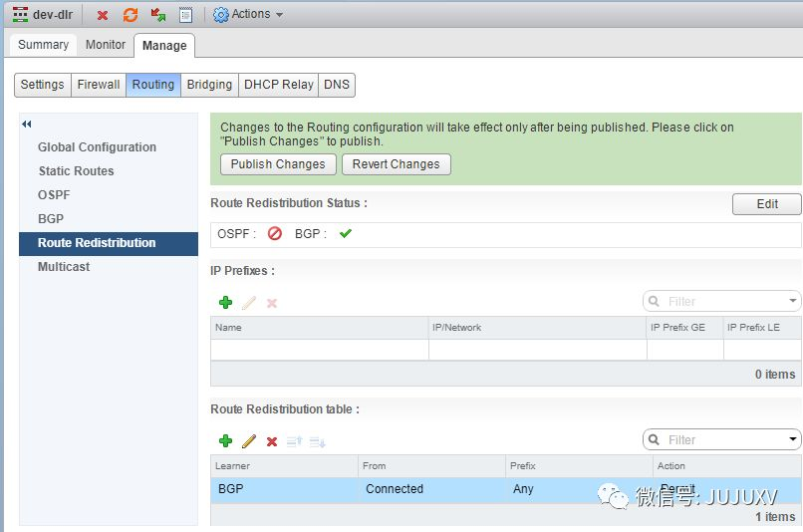This screenshot has width=803, height=532.
Task: Collapse the left navigation panel
Action: click(x=27, y=124)
